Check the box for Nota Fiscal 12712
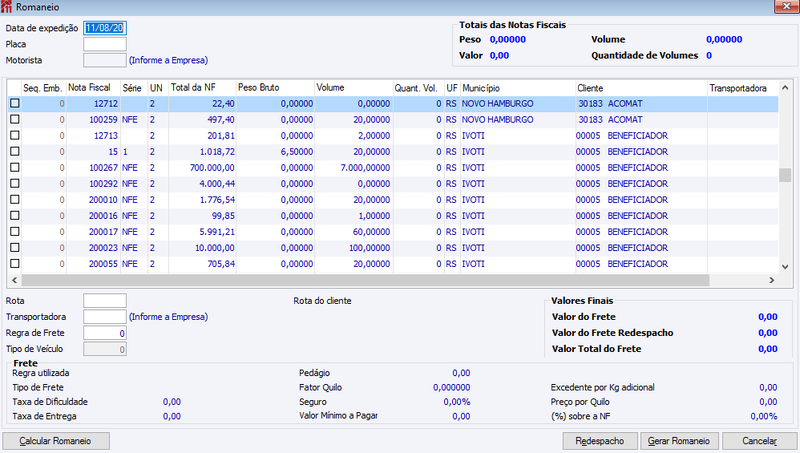 click(15, 103)
